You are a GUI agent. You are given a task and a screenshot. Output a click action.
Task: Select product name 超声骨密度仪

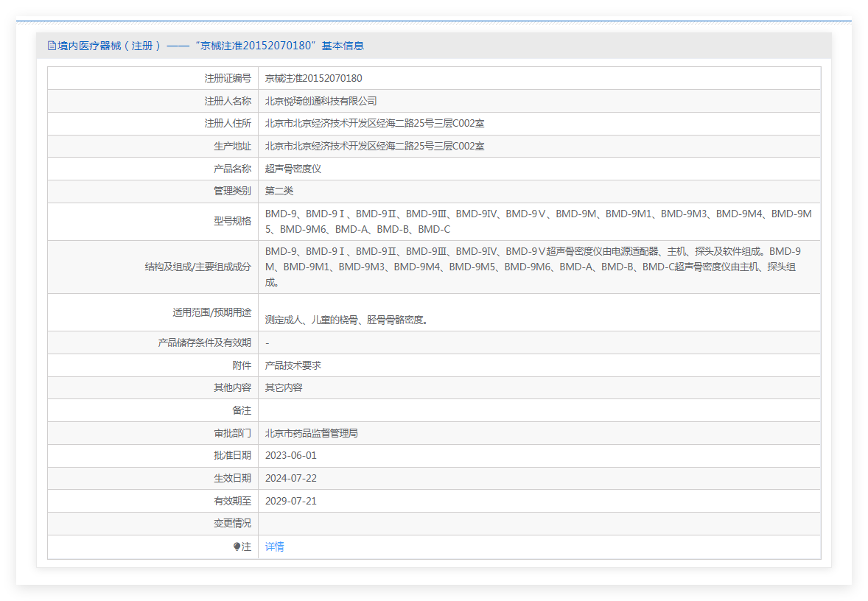tap(293, 169)
